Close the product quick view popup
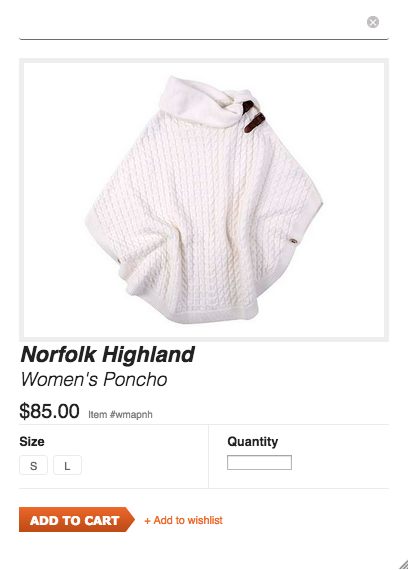 [373, 22]
